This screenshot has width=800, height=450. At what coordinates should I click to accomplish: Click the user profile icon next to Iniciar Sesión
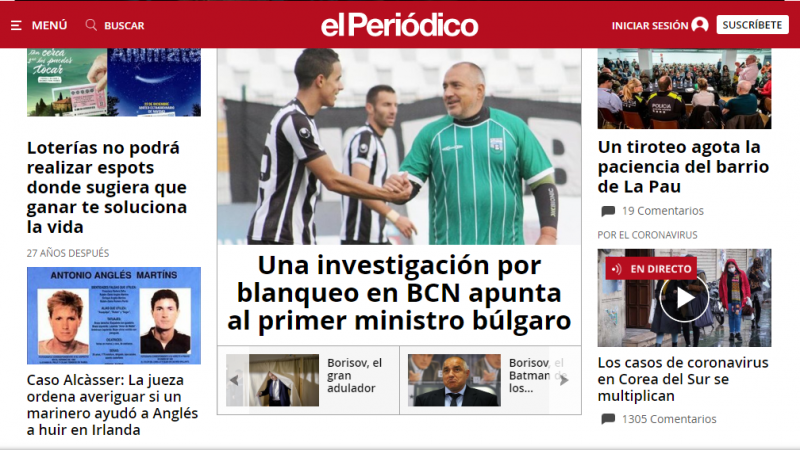coord(699,25)
